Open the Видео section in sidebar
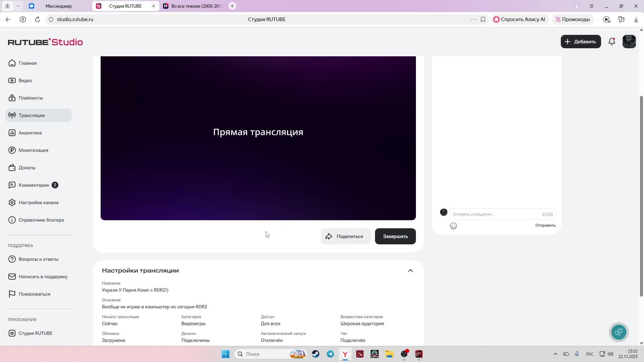The height and width of the screenshot is (362, 644). point(25,80)
